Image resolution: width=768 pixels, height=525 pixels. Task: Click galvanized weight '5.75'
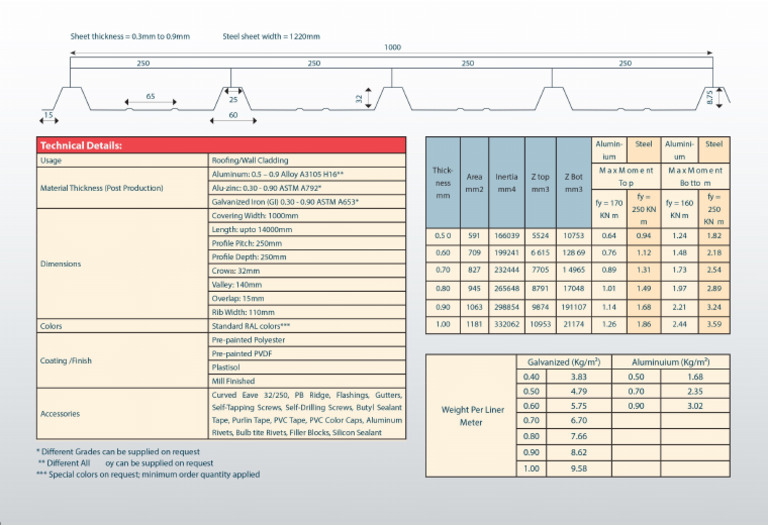[x=578, y=406]
